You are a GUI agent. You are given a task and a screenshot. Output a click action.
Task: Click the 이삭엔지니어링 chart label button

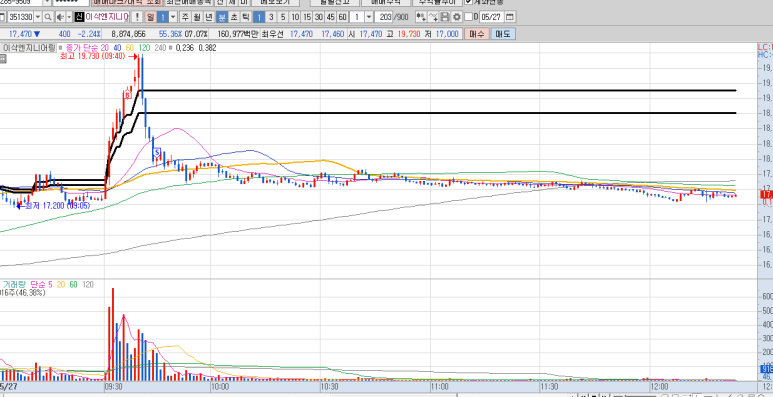pyautogui.click(x=29, y=48)
